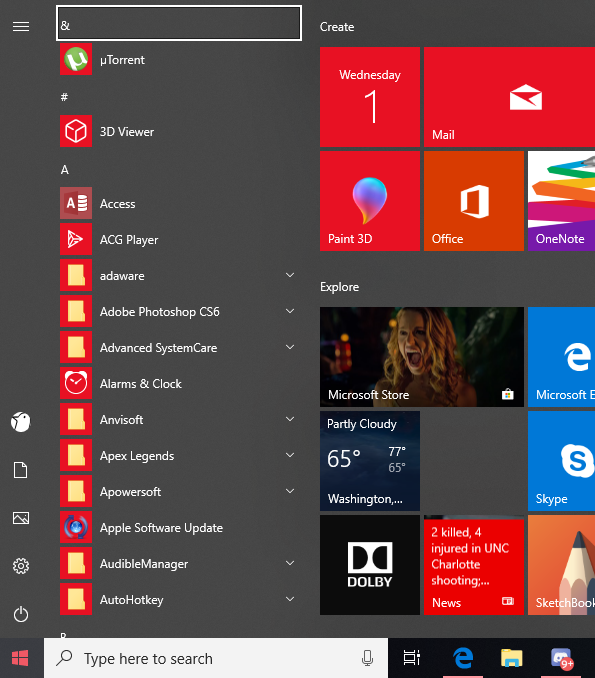Click the '&' section header in the app list

click(x=179, y=23)
